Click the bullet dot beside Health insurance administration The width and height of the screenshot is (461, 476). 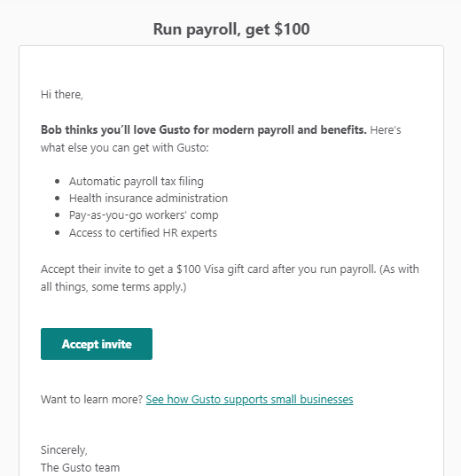point(58,199)
